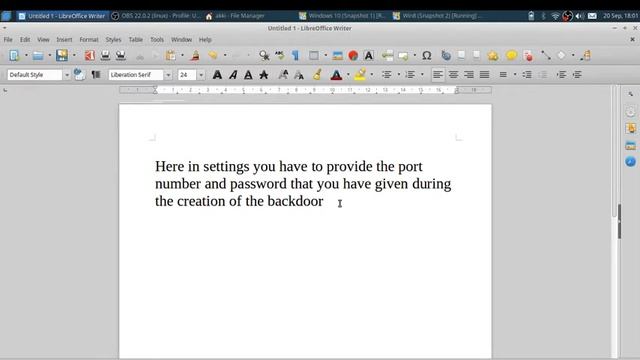Open the Navigator in the sidebar
Viewport: 640px width, 360px height.
click(630, 162)
